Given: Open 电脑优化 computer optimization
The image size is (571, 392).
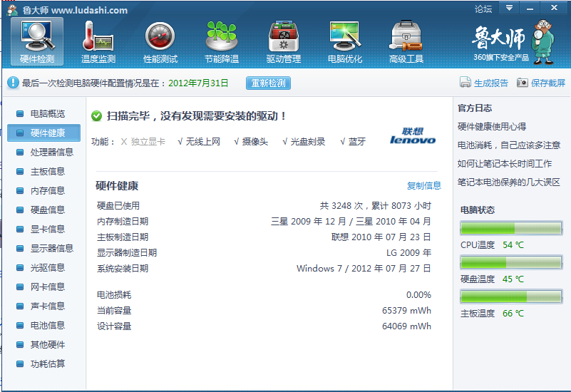Looking at the screenshot, I should [x=345, y=41].
